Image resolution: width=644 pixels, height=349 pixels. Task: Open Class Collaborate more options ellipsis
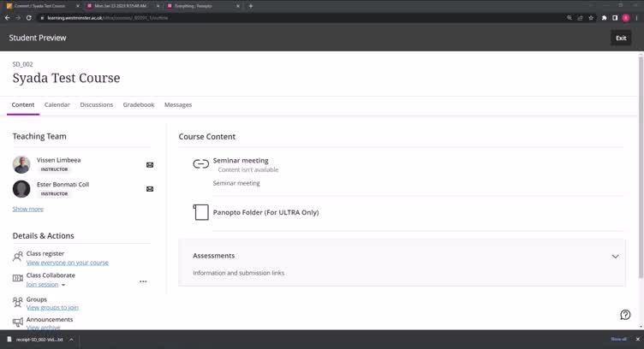(143, 281)
